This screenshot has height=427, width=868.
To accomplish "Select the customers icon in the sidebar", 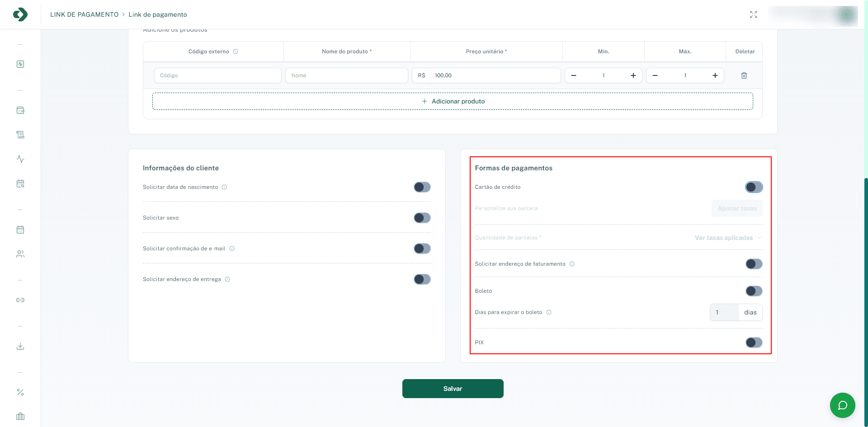I will [20, 253].
